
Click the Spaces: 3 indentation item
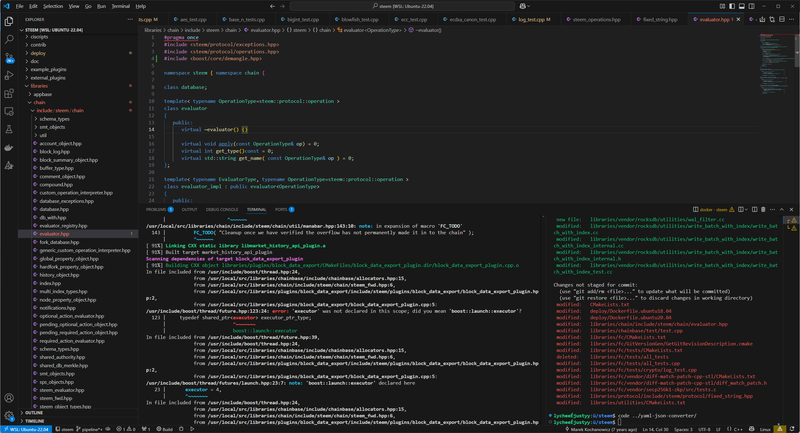683,429
